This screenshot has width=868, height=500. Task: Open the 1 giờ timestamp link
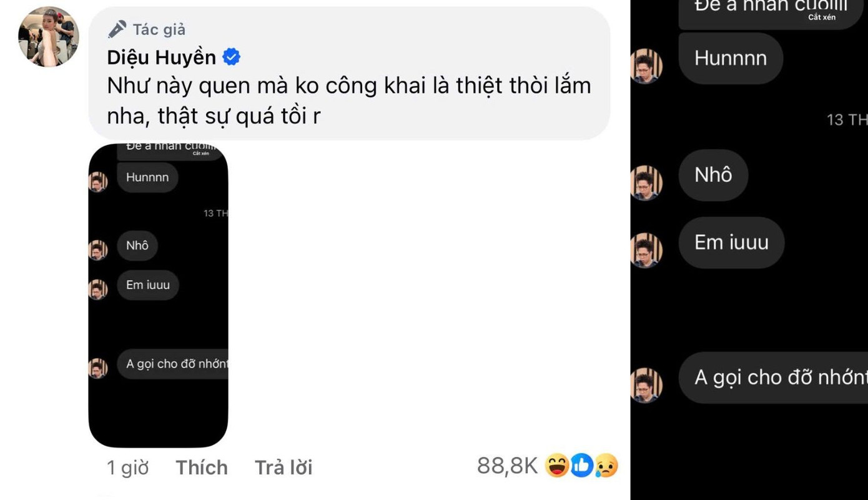(x=128, y=467)
